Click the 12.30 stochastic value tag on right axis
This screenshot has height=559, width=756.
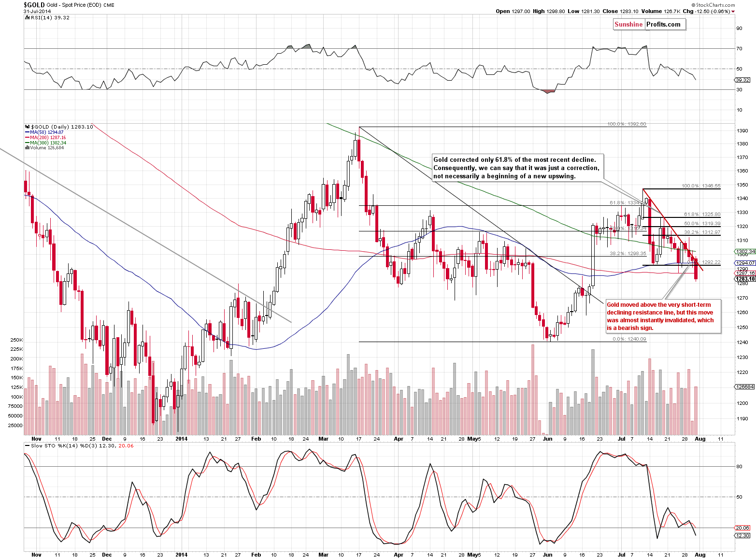[x=743, y=535]
